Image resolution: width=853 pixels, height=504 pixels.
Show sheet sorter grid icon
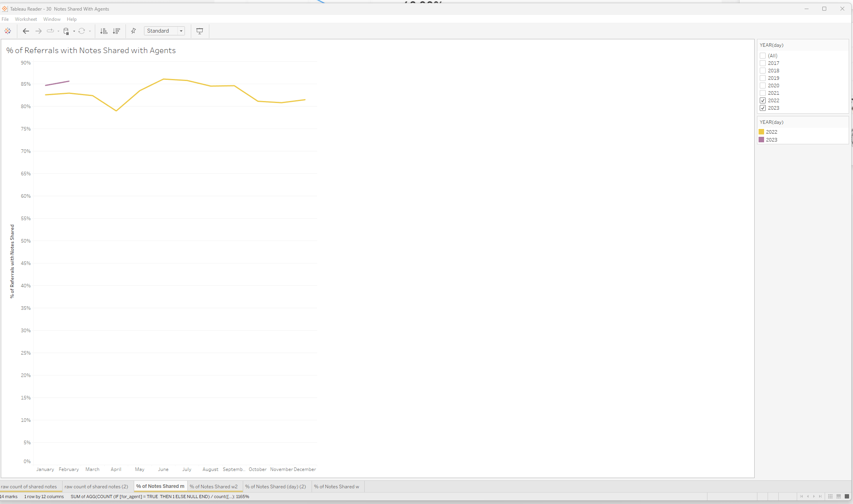click(x=830, y=497)
